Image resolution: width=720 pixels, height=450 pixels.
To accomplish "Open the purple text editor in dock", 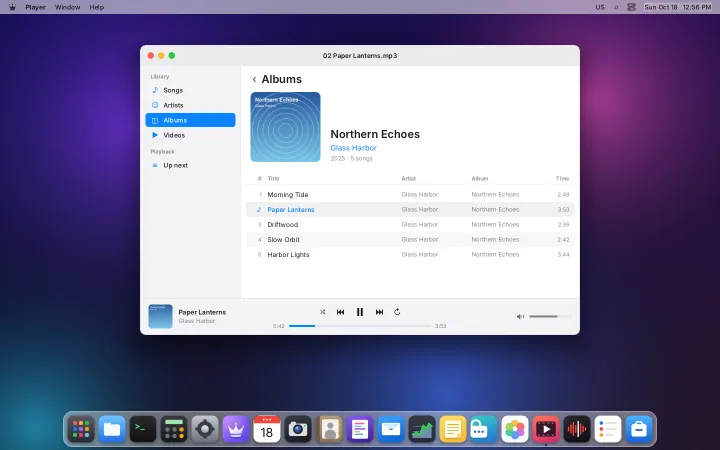I will point(360,429).
